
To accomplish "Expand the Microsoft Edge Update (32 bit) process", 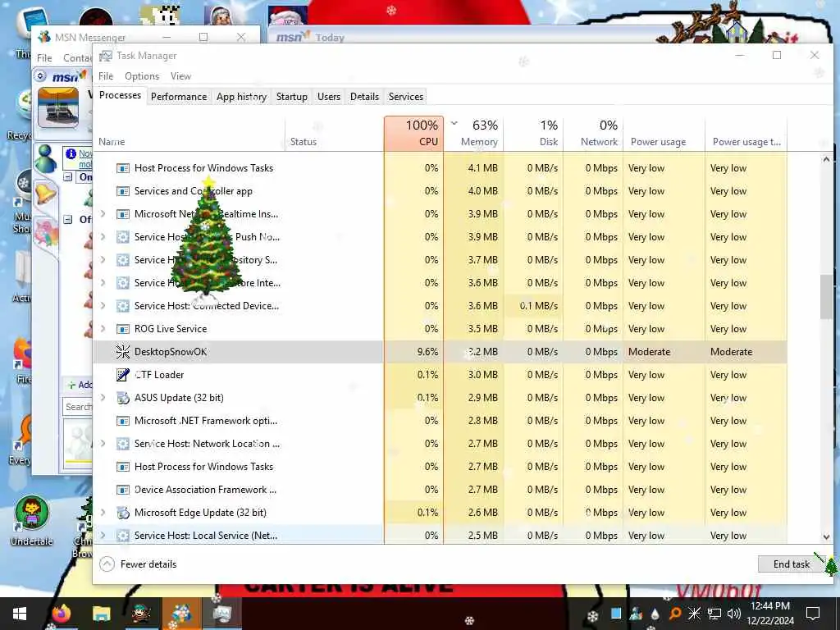I will [x=103, y=513].
